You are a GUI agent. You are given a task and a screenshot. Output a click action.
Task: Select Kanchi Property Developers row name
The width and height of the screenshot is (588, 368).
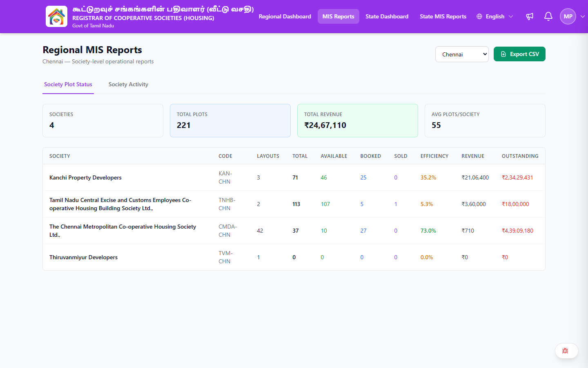click(x=85, y=177)
